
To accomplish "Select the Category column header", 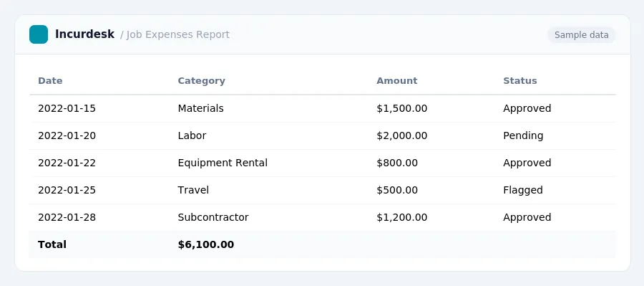I will click(201, 81).
